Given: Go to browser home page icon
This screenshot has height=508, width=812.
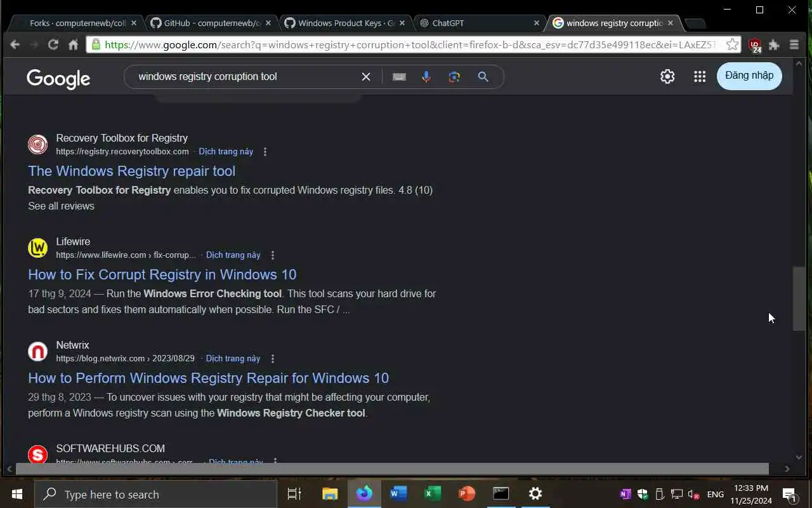Looking at the screenshot, I should (x=74, y=44).
